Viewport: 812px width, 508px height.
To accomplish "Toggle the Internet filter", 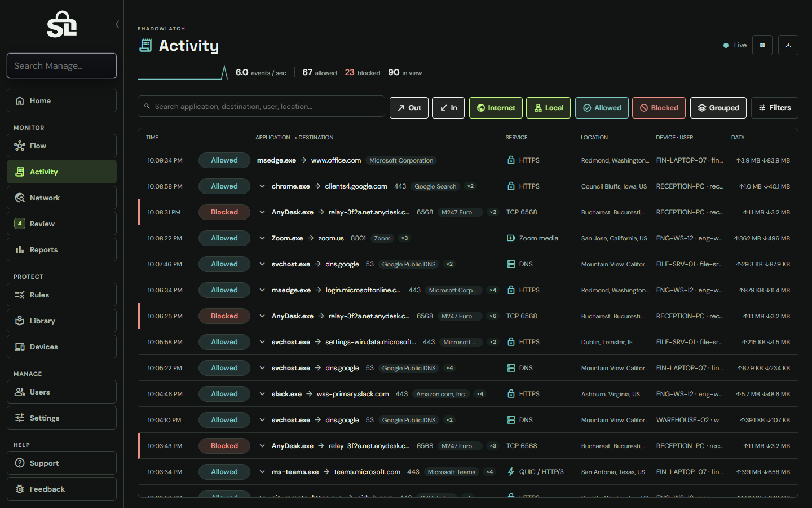I will click(496, 108).
